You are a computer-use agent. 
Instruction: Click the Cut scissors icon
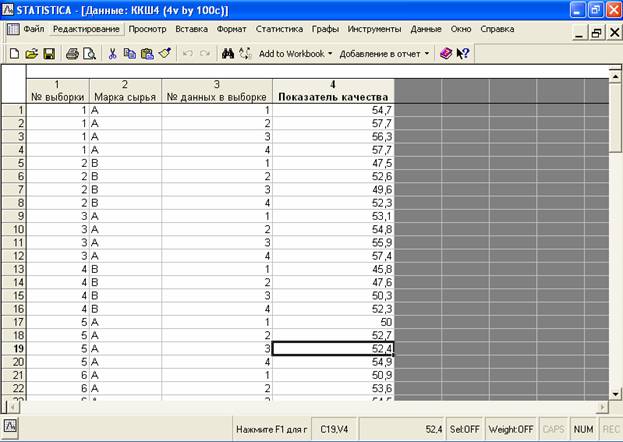[112, 54]
